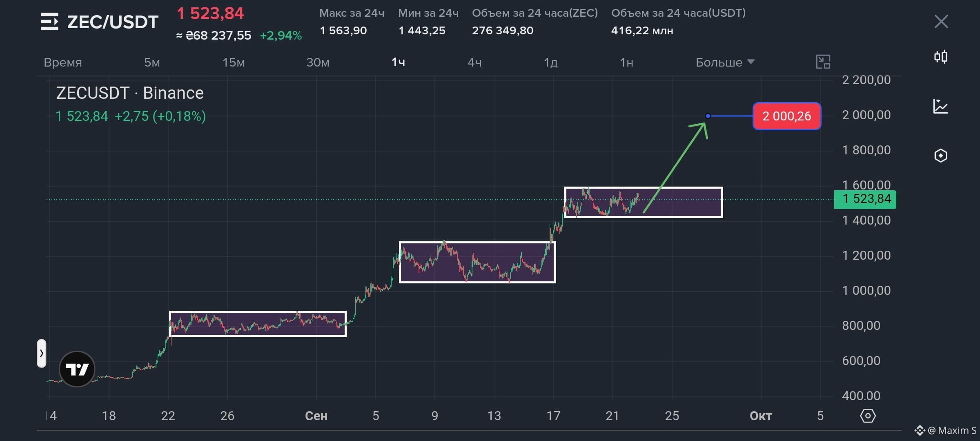Click the candlestick chart type icon
The width and height of the screenshot is (980, 441).
(941, 56)
